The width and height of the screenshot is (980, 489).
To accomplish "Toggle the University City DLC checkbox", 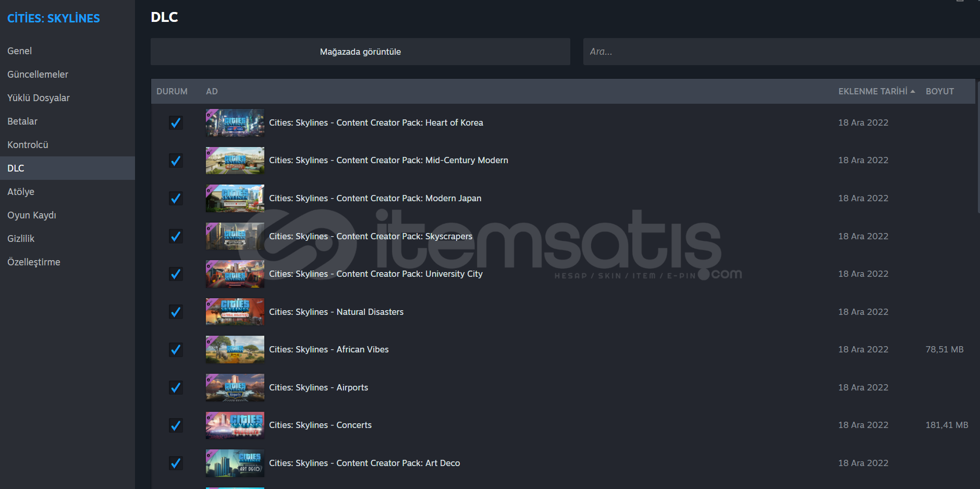I will pos(176,274).
